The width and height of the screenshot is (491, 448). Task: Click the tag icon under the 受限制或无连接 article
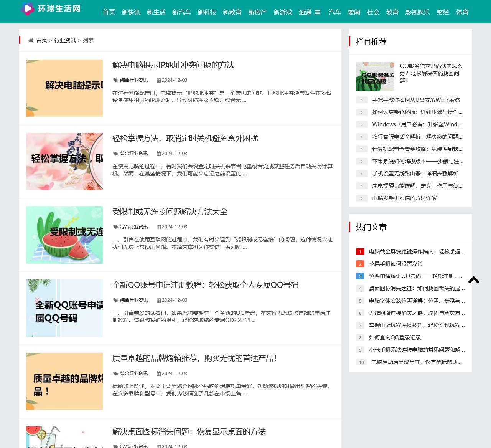point(115,227)
